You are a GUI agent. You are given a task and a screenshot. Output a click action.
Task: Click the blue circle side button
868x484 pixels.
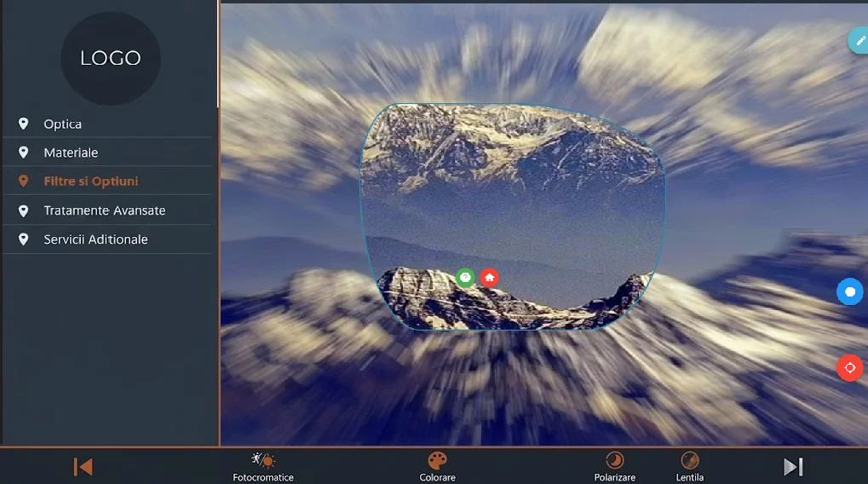click(850, 291)
